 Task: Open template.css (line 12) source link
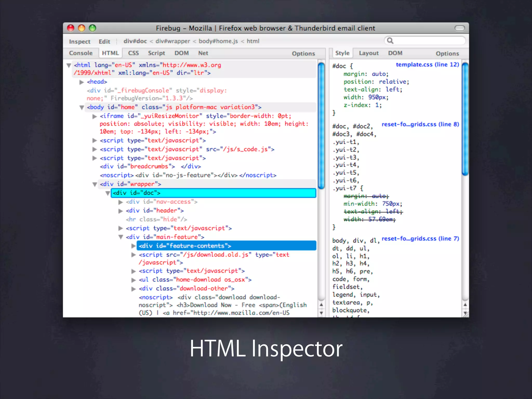pos(427,64)
